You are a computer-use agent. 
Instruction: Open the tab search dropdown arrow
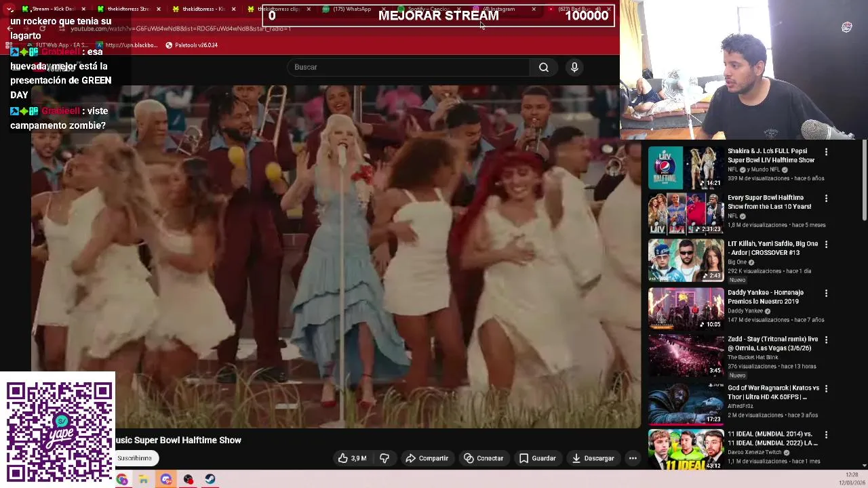[x=9, y=9]
